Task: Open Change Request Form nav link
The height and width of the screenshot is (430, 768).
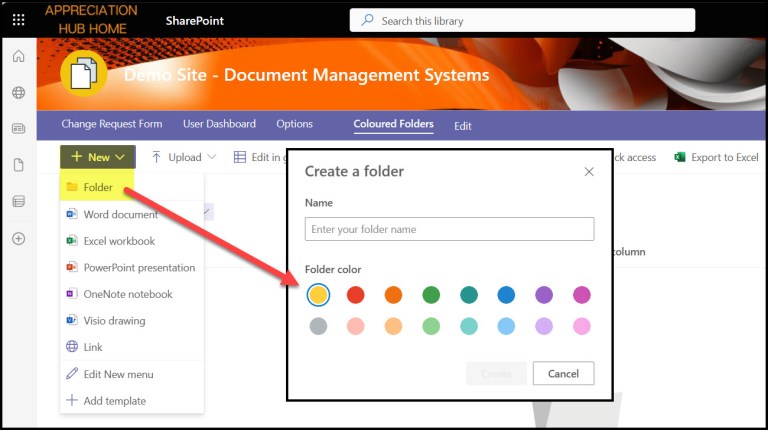Action: click(112, 124)
